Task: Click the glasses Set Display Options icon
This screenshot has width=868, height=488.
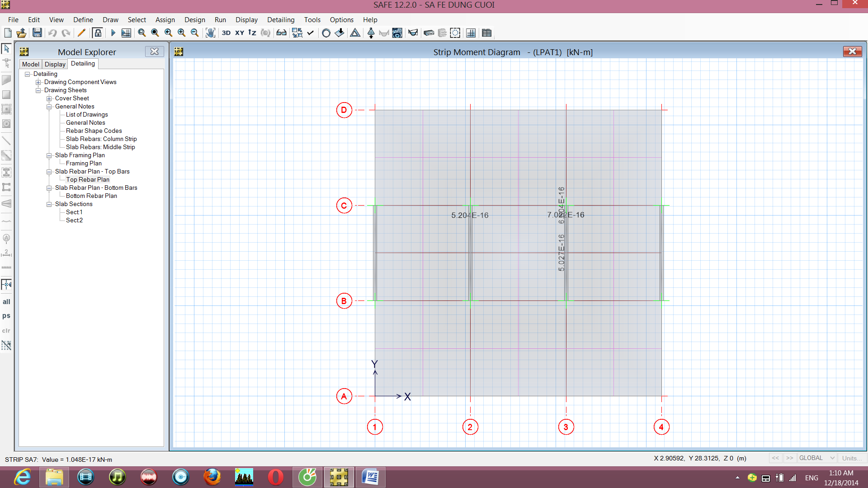Action: [x=281, y=33]
